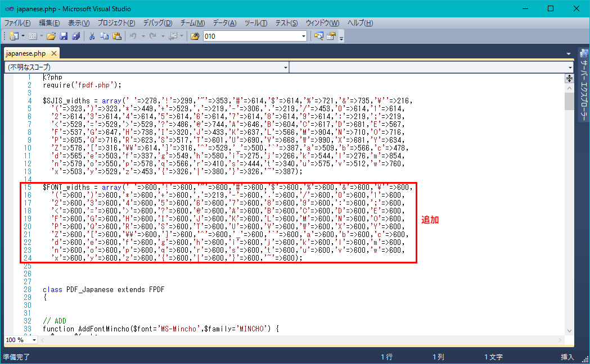Open the デバッグ(D) menu

[157, 22]
